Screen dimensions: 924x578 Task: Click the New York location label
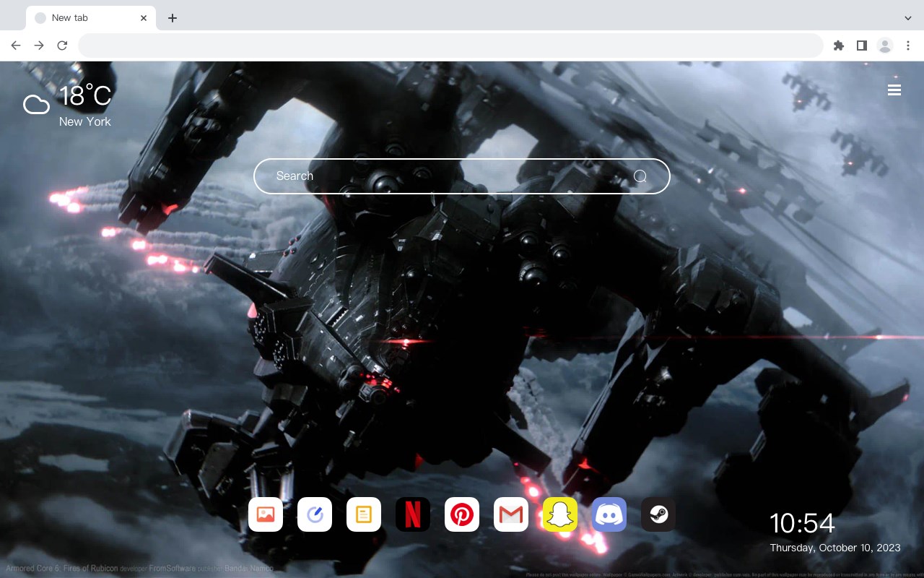click(x=85, y=121)
